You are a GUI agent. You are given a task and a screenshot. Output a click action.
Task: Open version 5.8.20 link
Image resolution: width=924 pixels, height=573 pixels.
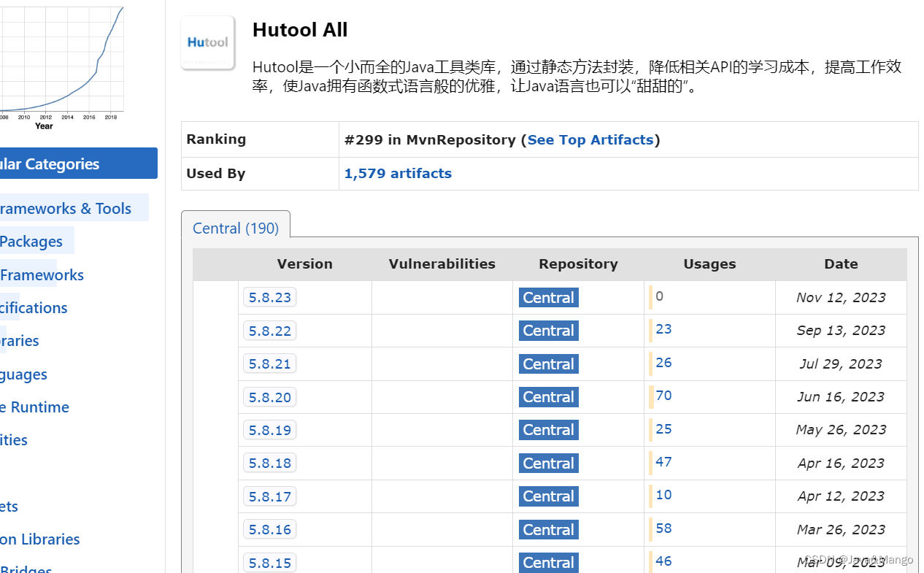[270, 397]
